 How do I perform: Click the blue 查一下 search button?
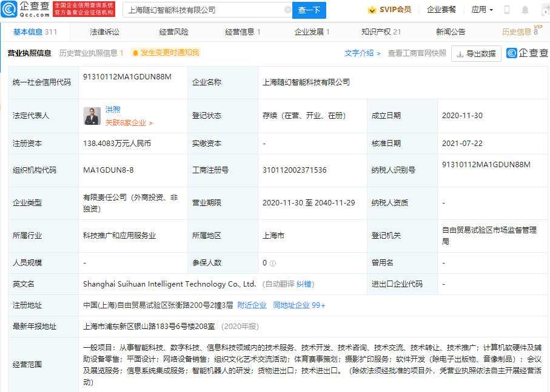point(310,10)
